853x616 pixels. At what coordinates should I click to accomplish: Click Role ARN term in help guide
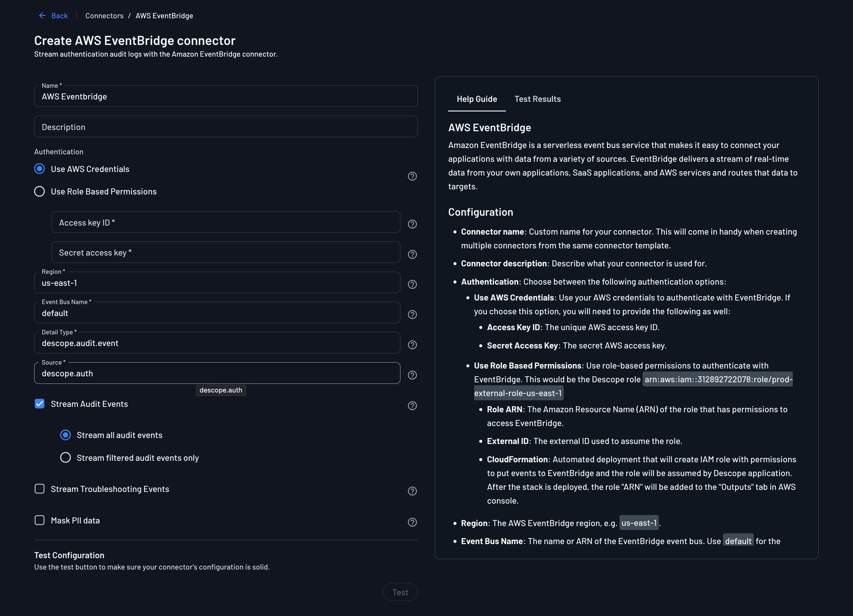click(504, 409)
